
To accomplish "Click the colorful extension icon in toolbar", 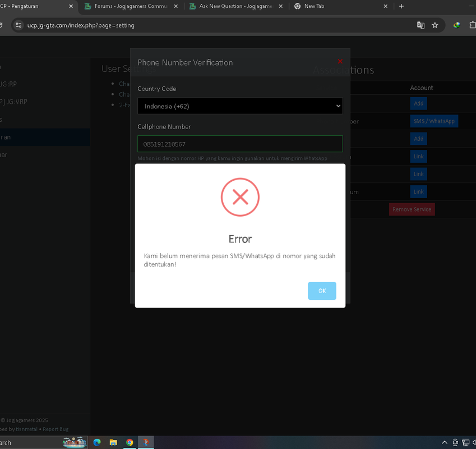I will 456,25.
